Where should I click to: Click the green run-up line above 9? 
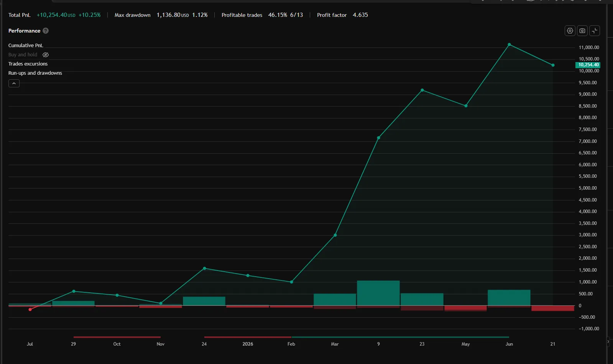coord(400,337)
